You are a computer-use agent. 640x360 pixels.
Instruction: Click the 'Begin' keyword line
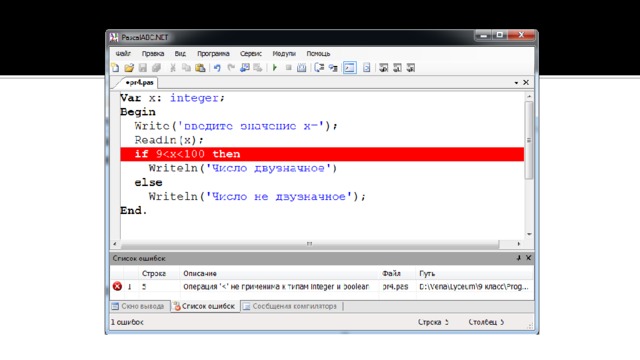138,112
